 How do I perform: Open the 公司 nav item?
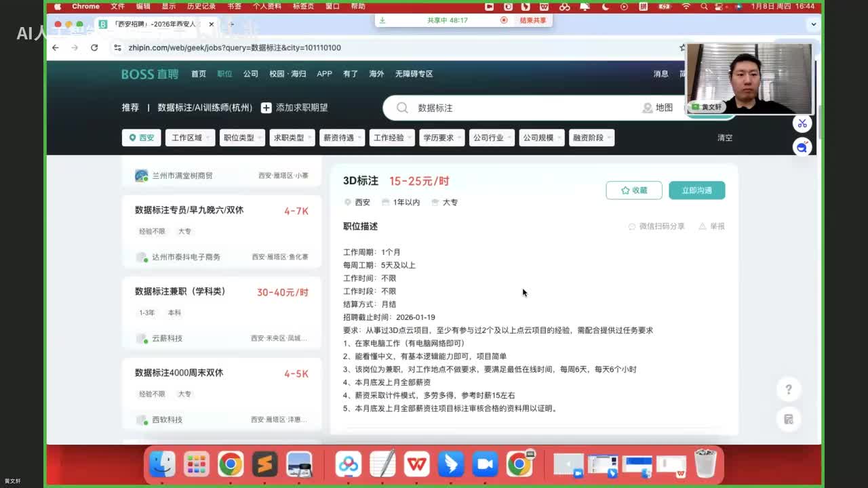(251, 74)
